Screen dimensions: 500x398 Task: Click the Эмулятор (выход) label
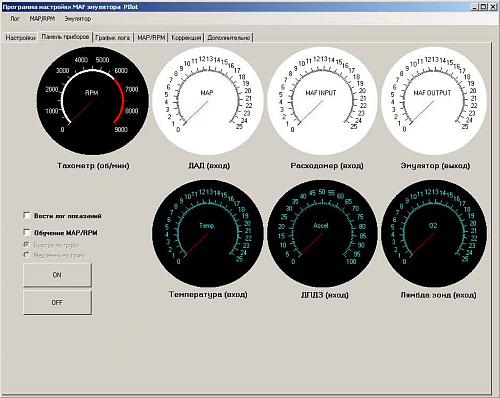coord(435,166)
